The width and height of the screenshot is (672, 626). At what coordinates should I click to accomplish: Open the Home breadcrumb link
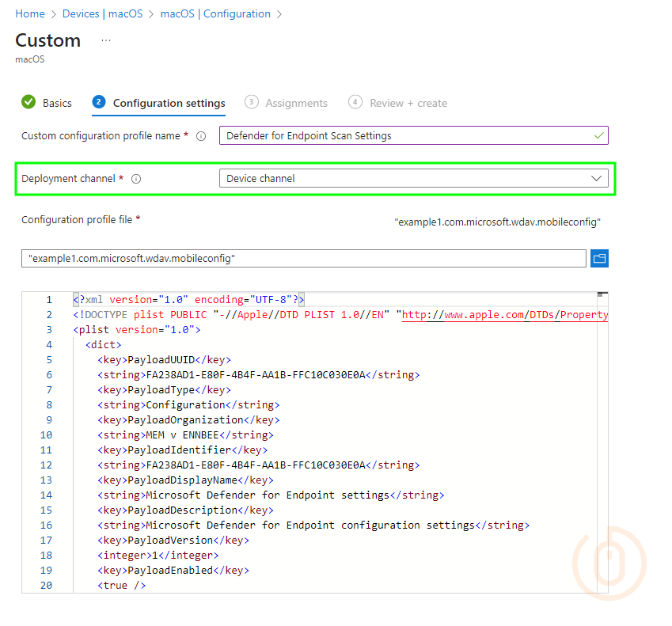pyautogui.click(x=30, y=13)
